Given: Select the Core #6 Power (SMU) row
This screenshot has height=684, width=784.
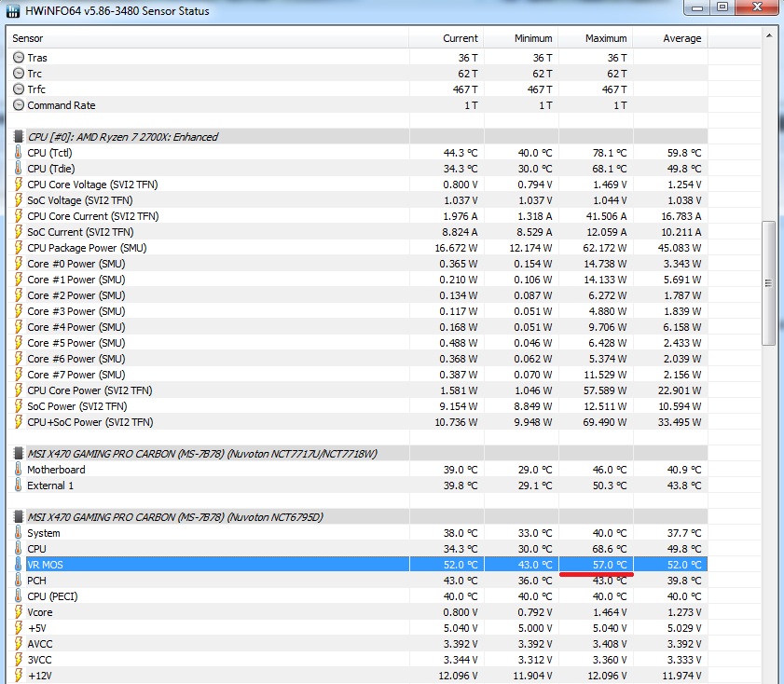Looking at the screenshot, I should pos(357,359).
